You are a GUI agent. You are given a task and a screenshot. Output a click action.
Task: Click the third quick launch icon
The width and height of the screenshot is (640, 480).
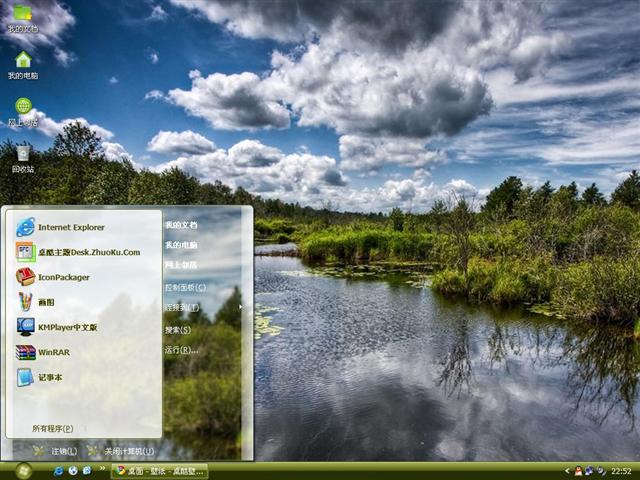pos(87,471)
